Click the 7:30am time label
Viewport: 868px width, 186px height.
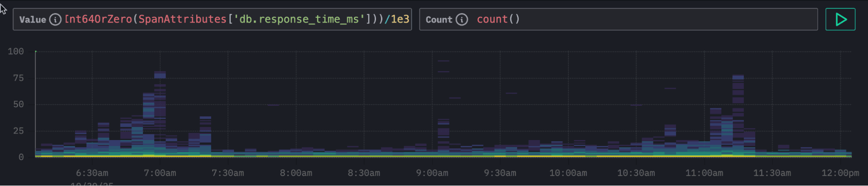[228, 173]
